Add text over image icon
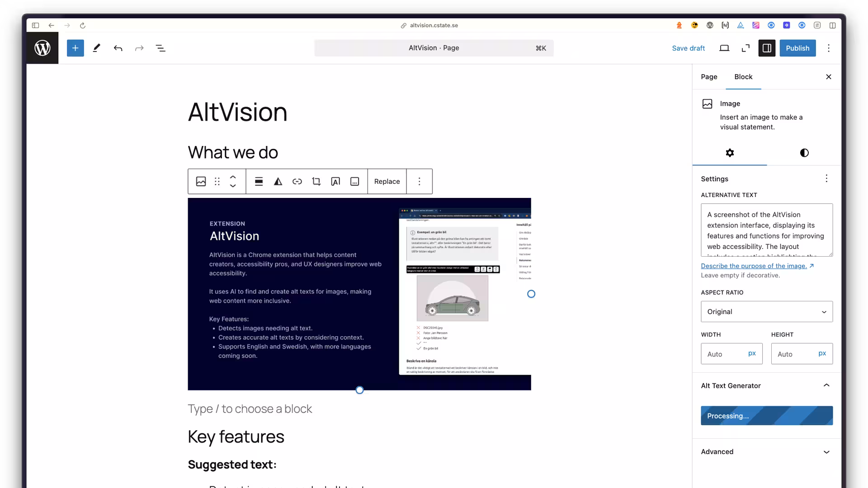 (335, 181)
